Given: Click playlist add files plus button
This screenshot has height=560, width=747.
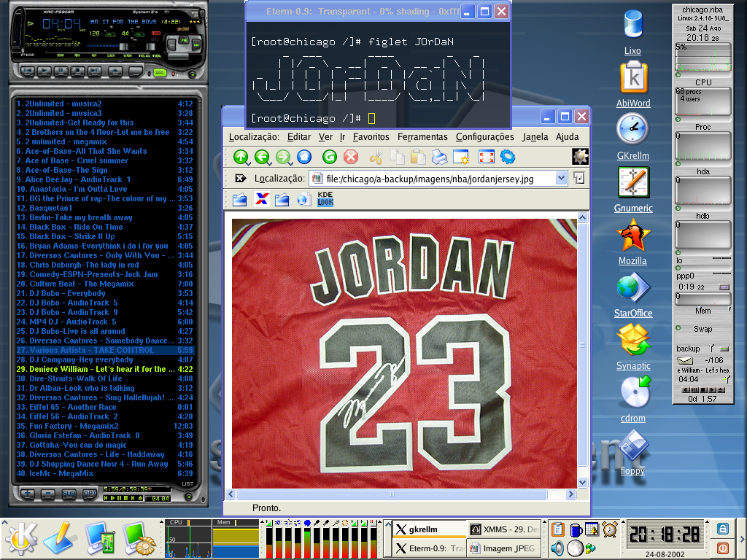Looking at the screenshot, I should (27, 494).
